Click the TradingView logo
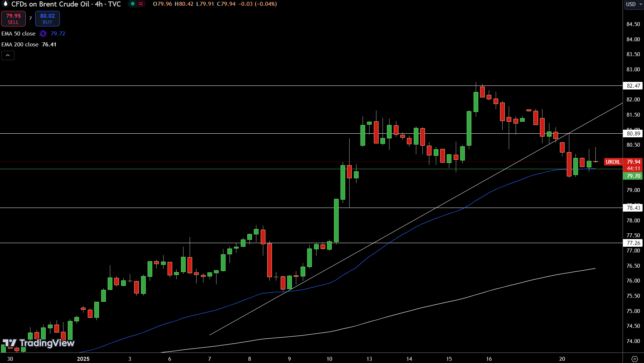Image resolution: width=644 pixels, height=363 pixels. click(x=38, y=343)
